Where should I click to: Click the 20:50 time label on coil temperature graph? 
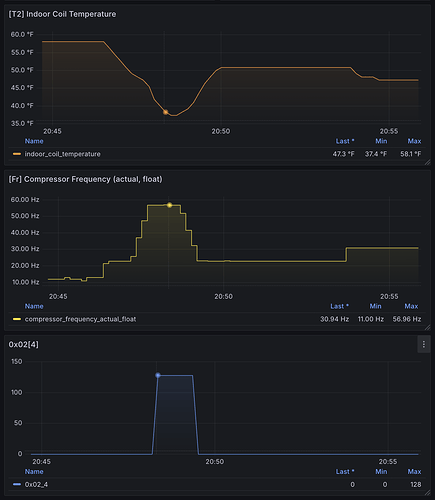coord(221,131)
